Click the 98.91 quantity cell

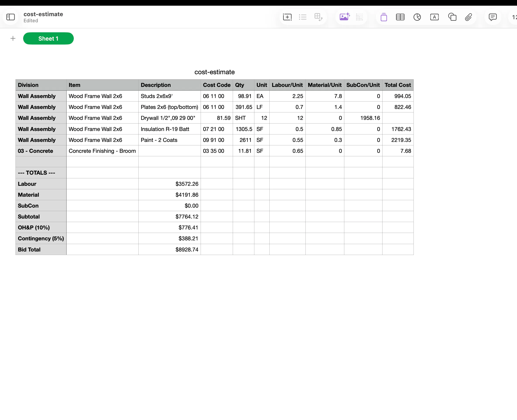click(x=244, y=96)
